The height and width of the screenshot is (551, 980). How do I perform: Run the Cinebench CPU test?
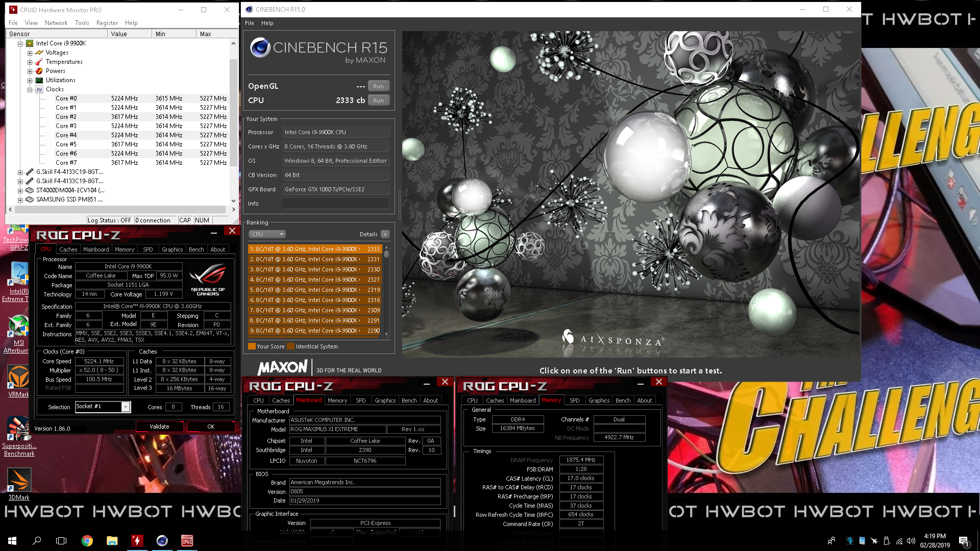[378, 101]
